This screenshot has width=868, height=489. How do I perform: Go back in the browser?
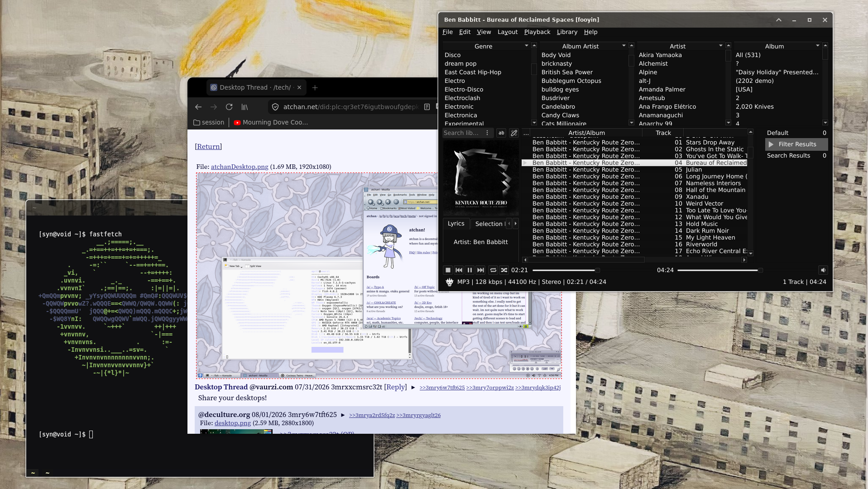coord(198,107)
